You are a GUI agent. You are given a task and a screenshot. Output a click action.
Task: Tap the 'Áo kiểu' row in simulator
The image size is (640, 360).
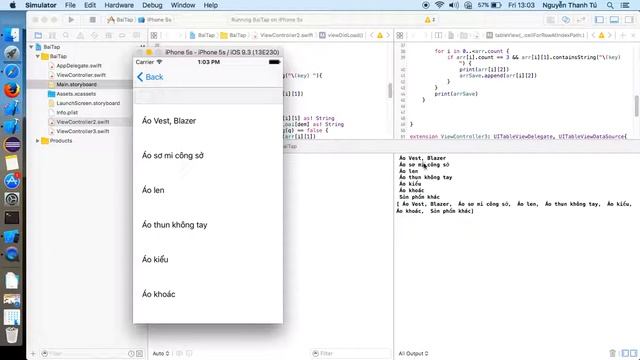coord(208,260)
